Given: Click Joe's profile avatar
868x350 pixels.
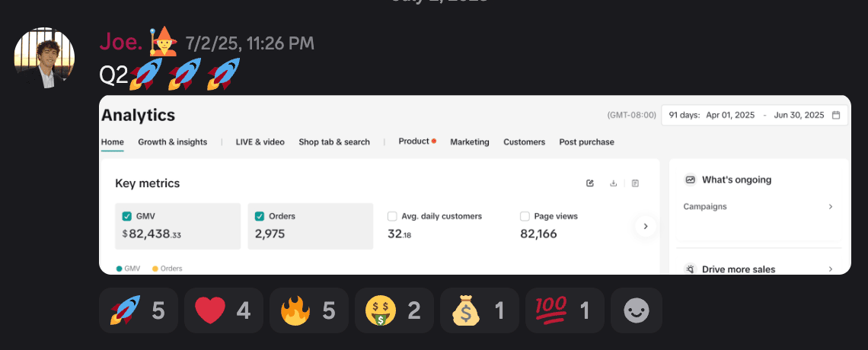Looking at the screenshot, I should click(x=45, y=59).
